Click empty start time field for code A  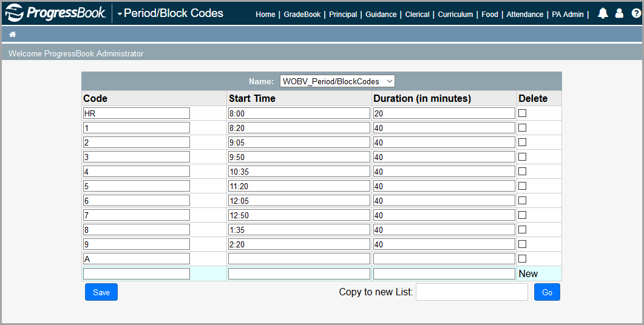point(299,259)
